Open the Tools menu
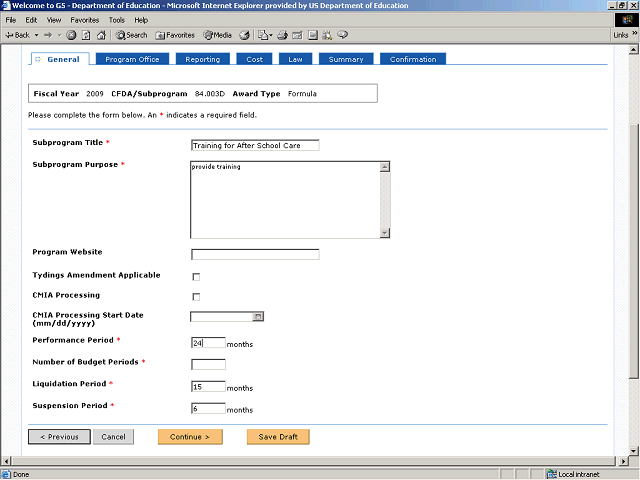 (116, 20)
